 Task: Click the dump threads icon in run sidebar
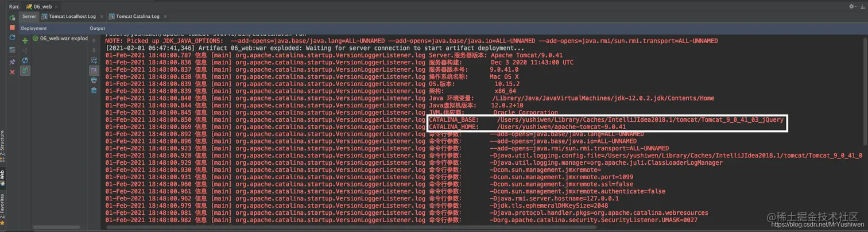pos(12,50)
